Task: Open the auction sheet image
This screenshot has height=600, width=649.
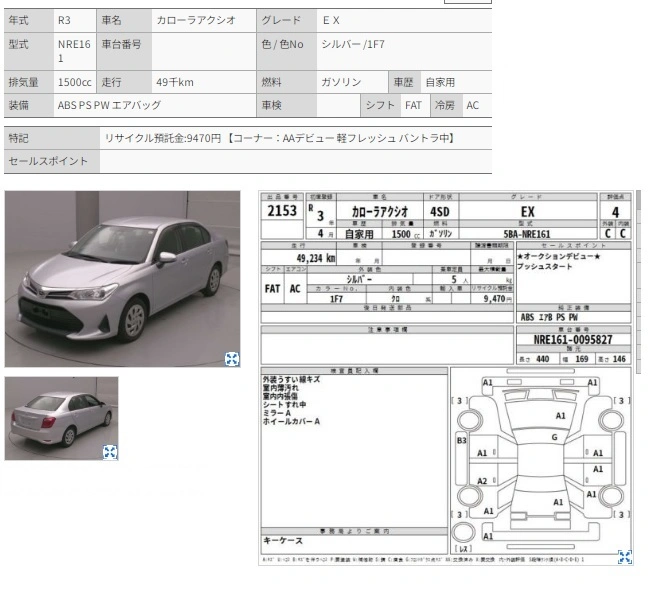Action: [445, 378]
